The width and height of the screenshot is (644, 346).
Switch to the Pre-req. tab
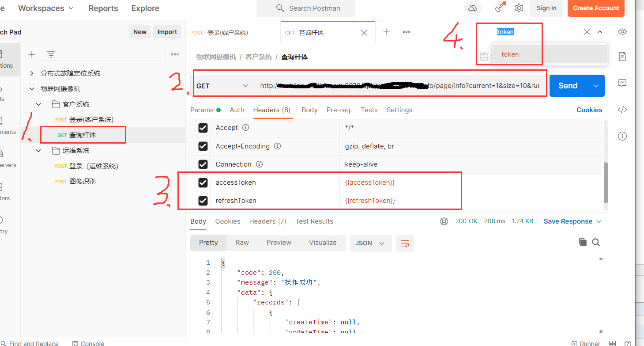[339, 110]
